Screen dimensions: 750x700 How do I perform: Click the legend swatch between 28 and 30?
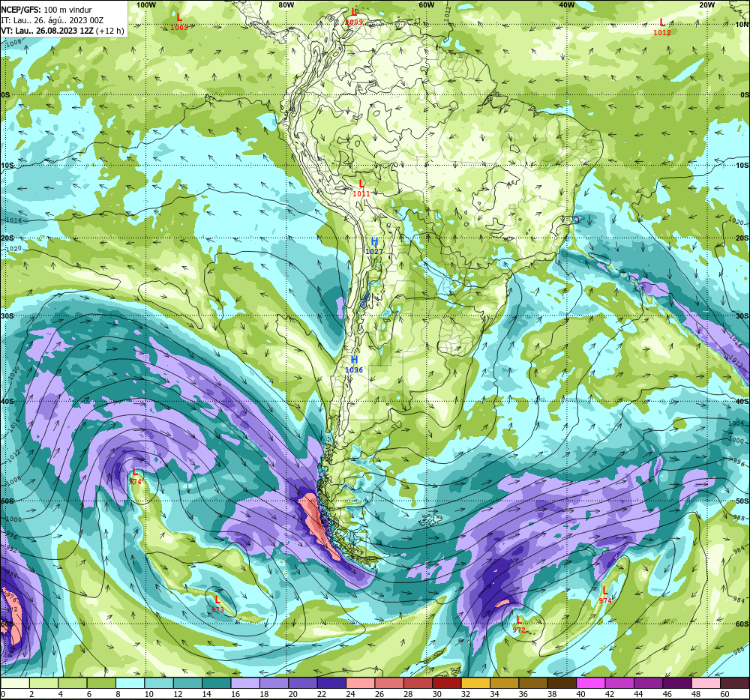(418, 683)
